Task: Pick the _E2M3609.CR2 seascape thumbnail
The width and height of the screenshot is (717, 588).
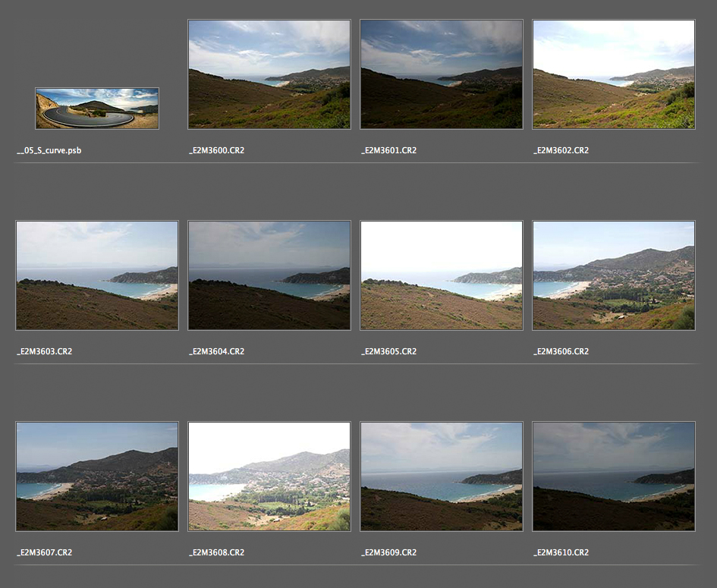Action: (441, 476)
